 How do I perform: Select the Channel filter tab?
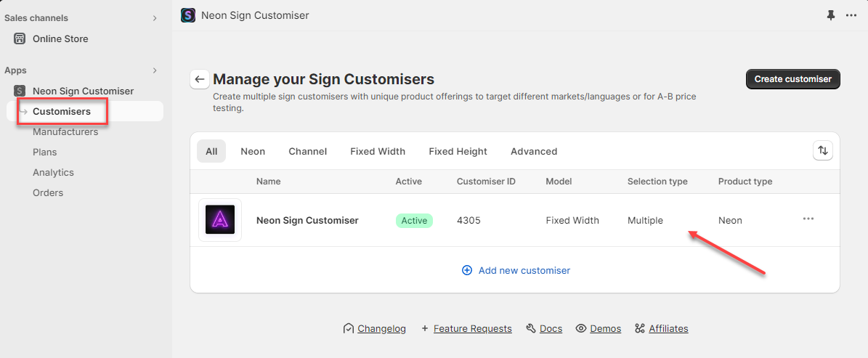(307, 151)
